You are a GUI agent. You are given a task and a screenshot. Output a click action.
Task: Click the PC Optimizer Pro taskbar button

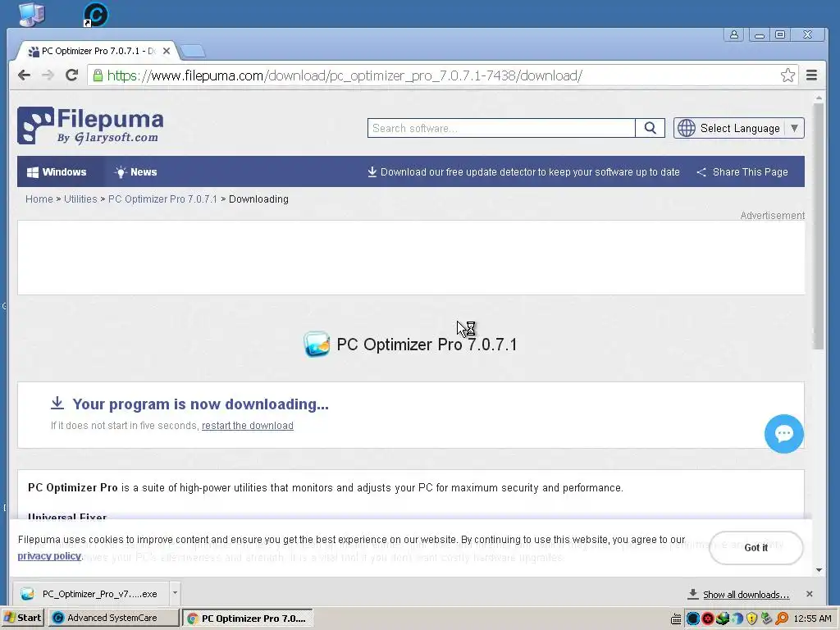pyautogui.click(x=248, y=619)
